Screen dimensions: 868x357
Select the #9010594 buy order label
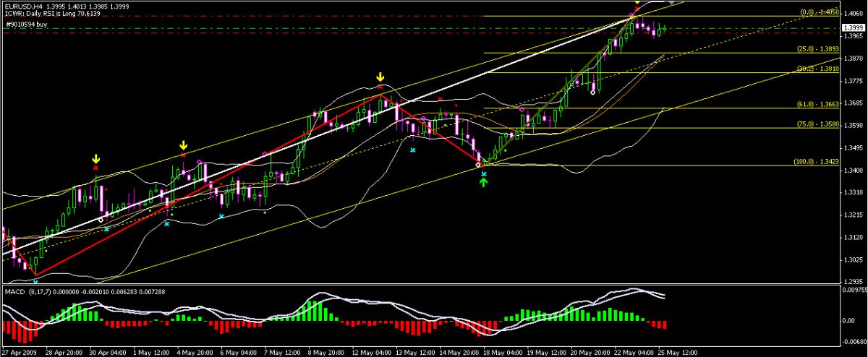[26, 24]
